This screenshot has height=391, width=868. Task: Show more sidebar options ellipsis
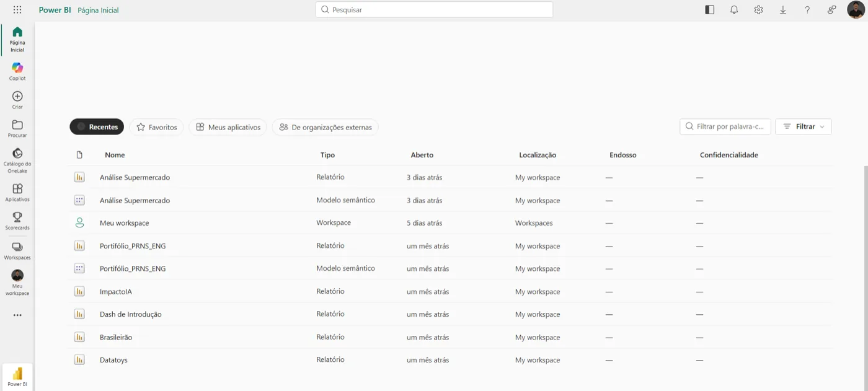coord(17,315)
